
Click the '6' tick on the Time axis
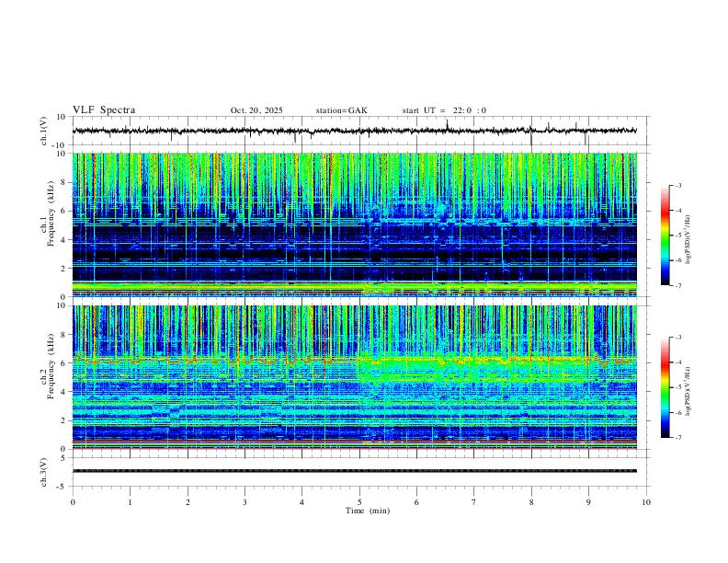pyautogui.click(x=416, y=502)
